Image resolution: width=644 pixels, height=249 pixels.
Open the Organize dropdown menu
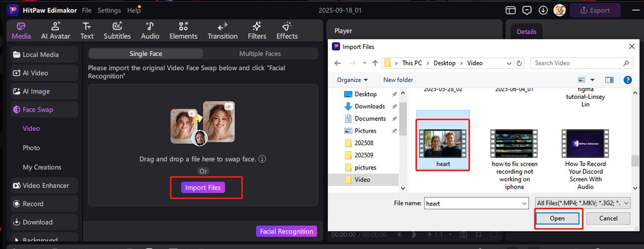pos(352,80)
